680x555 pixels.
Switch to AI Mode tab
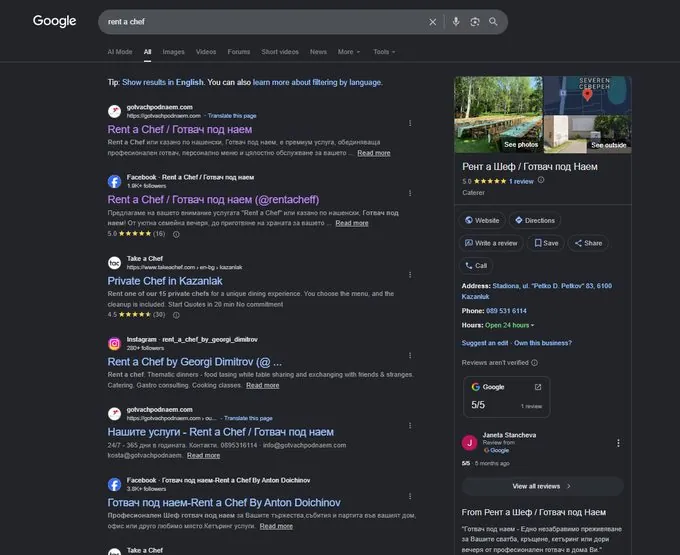pyautogui.click(x=120, y=52)
